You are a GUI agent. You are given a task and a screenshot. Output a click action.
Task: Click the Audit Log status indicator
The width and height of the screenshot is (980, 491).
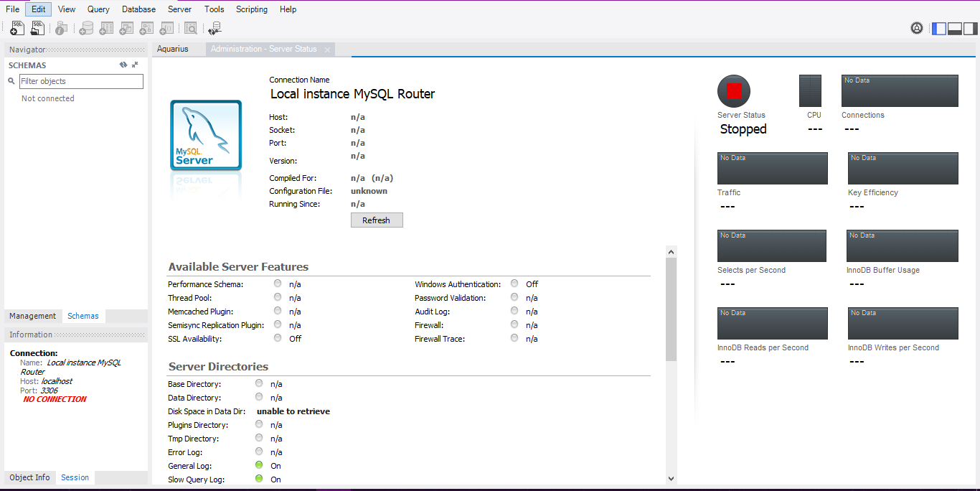514,311
